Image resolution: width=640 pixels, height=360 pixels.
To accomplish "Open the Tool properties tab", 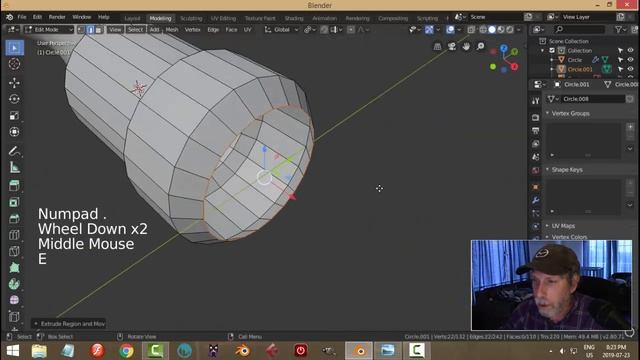I will tap(536, 101).
